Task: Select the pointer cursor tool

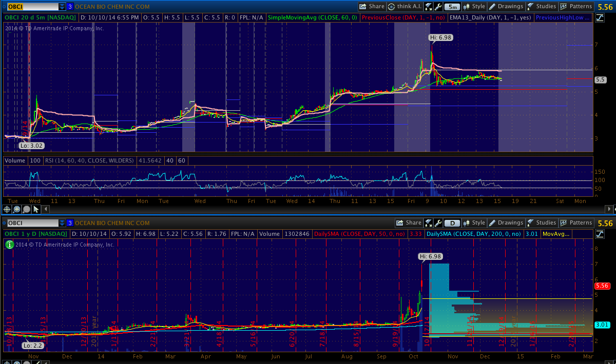Action: [35, 209]
